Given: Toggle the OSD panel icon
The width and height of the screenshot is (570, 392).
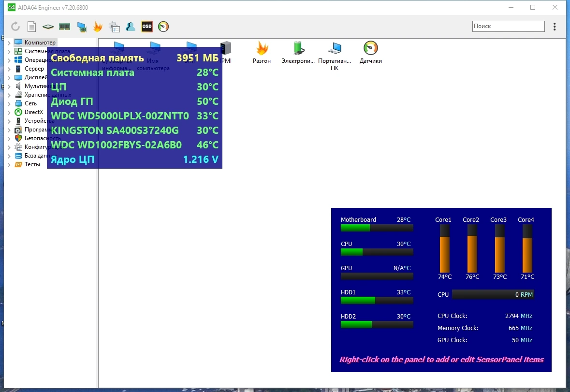Looking at the screenshot, I should [x=147, y=27].
